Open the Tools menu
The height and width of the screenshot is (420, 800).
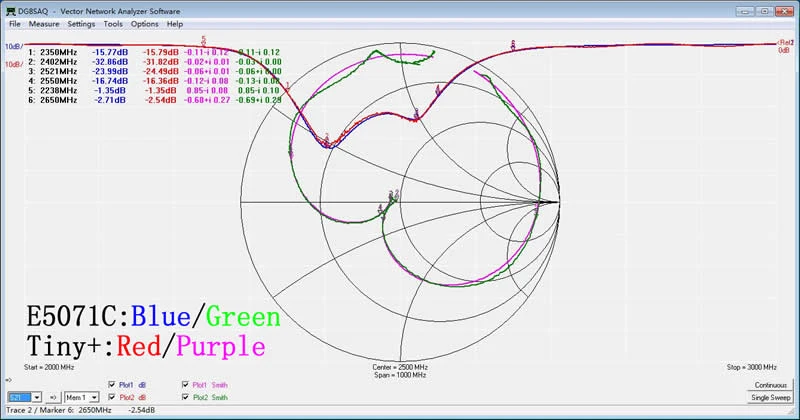[x=113, y=24]
